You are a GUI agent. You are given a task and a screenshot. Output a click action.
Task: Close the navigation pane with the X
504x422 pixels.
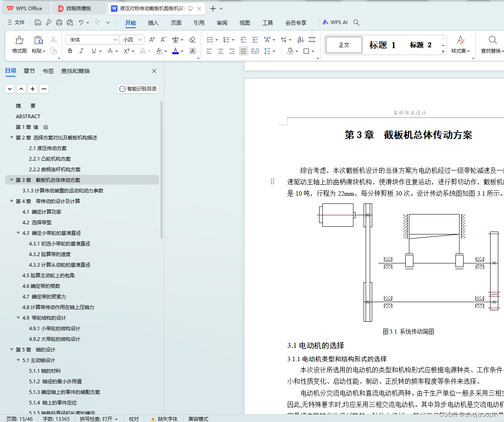coord(154,71)
